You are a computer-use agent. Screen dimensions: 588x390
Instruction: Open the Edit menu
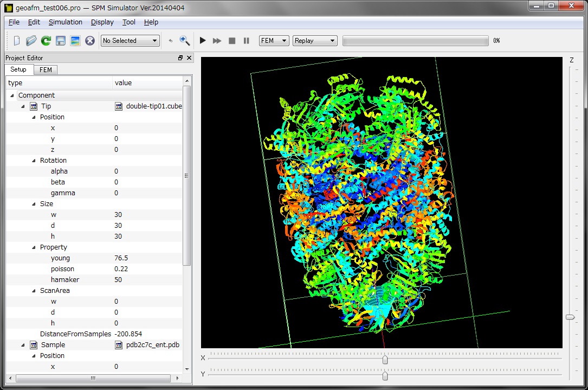point(34,22)
